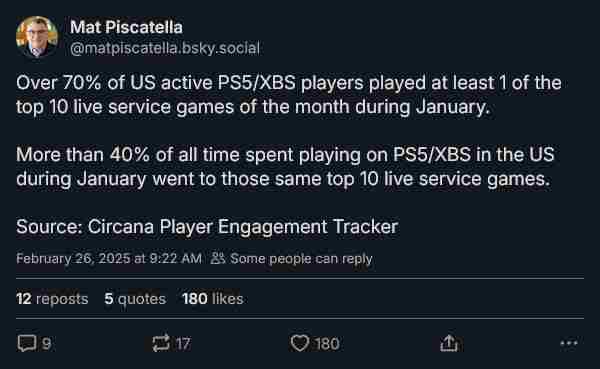This screenshot has width=600, height=369.
Task: Click the paragraph starting "Over 70% of US"
Action: [289, 95]
